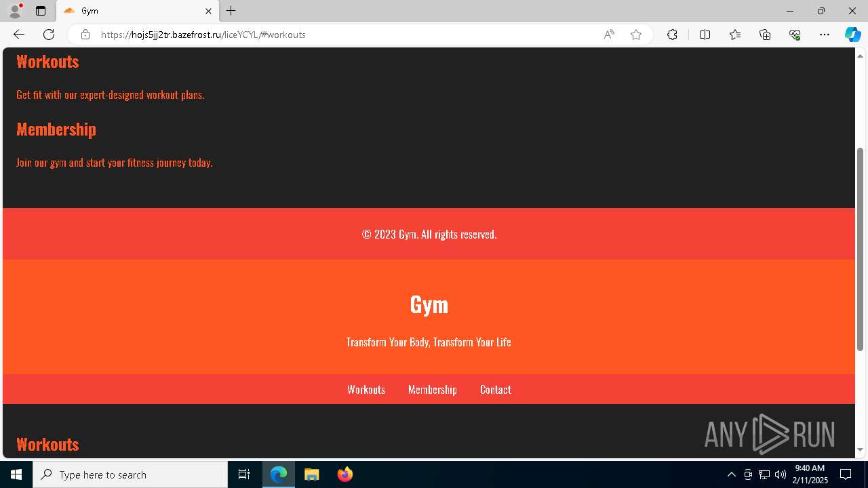Activate Read aloud icon in address bar
This screenshot has width=868, height=488.
(x=609, y=35)
